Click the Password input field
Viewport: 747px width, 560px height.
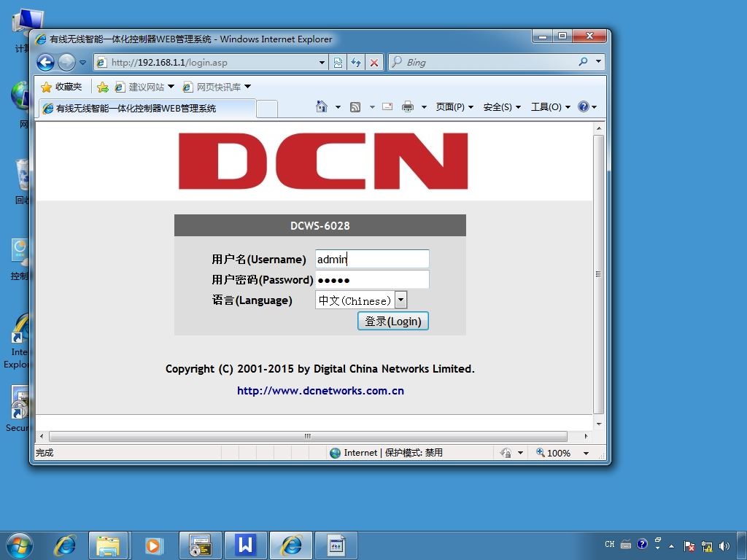[372, 279]
